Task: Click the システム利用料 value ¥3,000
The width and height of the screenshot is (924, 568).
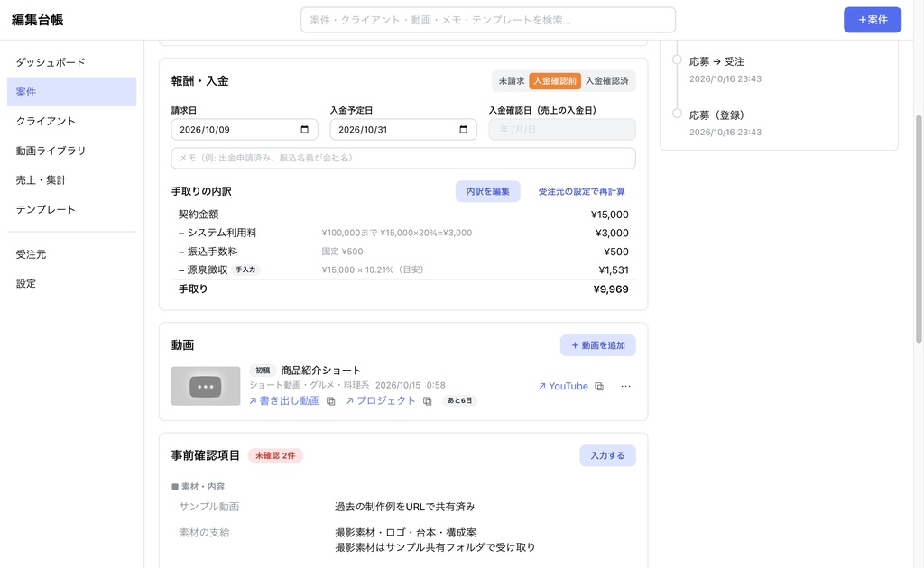Action: 612,234
